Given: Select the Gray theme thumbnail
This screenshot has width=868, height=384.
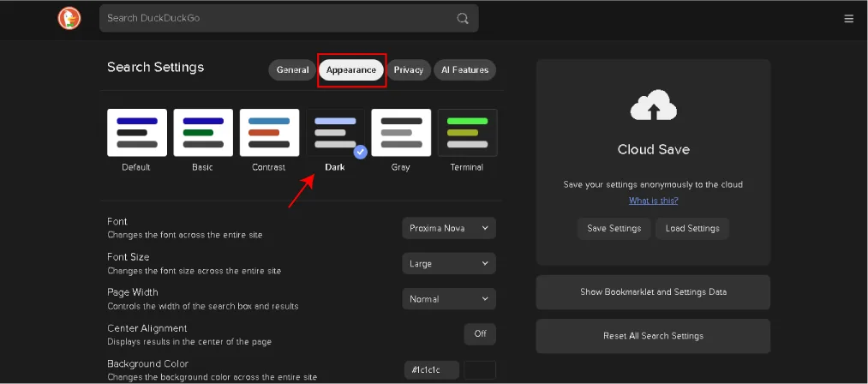Looking at the screenshot, I should (401, 133).
